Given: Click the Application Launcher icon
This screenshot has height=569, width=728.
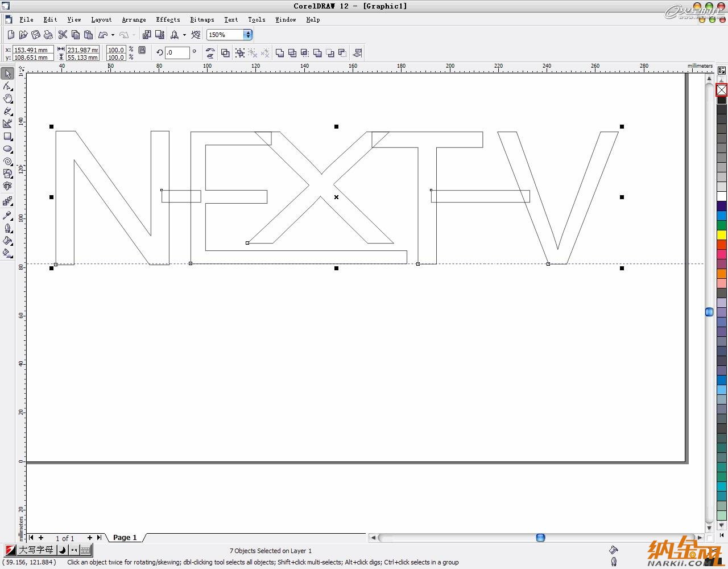Looking at the screenshot, I should (175, 35).
